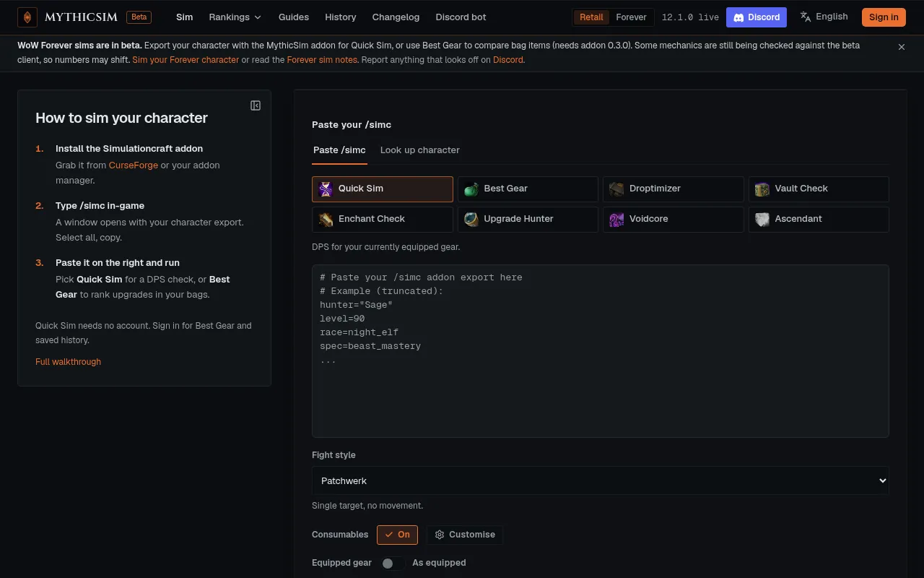Click the Quick Sim mode icon
This screenshot has height=578, width=924.
coord(326,189)
